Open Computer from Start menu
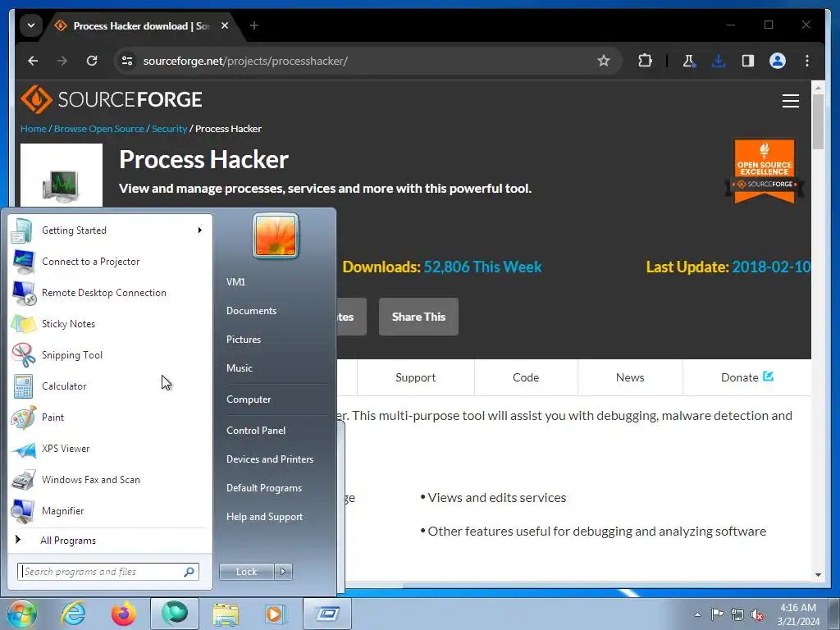This screenshot has height=630, width=840. click(x=249, y=399)
